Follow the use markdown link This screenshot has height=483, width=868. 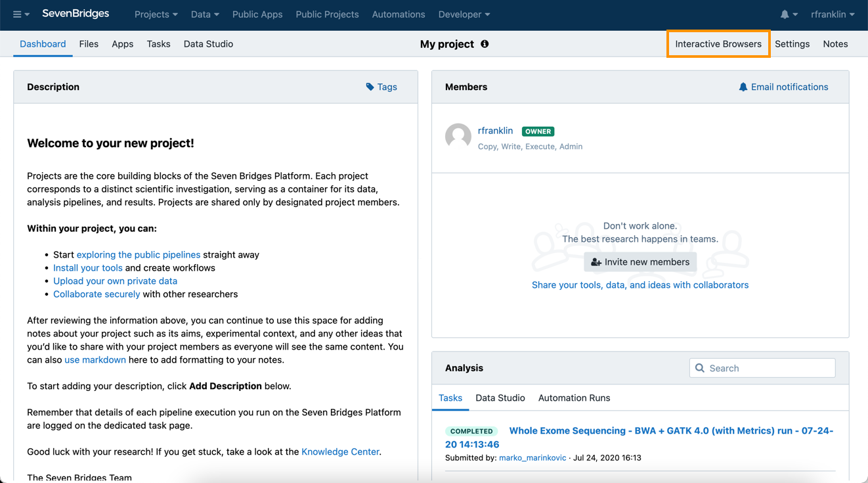[95, 359]
